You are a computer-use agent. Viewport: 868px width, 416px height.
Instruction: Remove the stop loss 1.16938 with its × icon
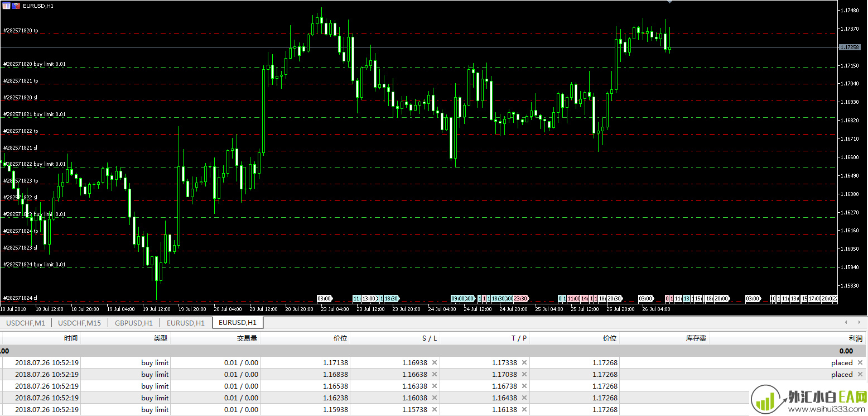coord(435,362)
